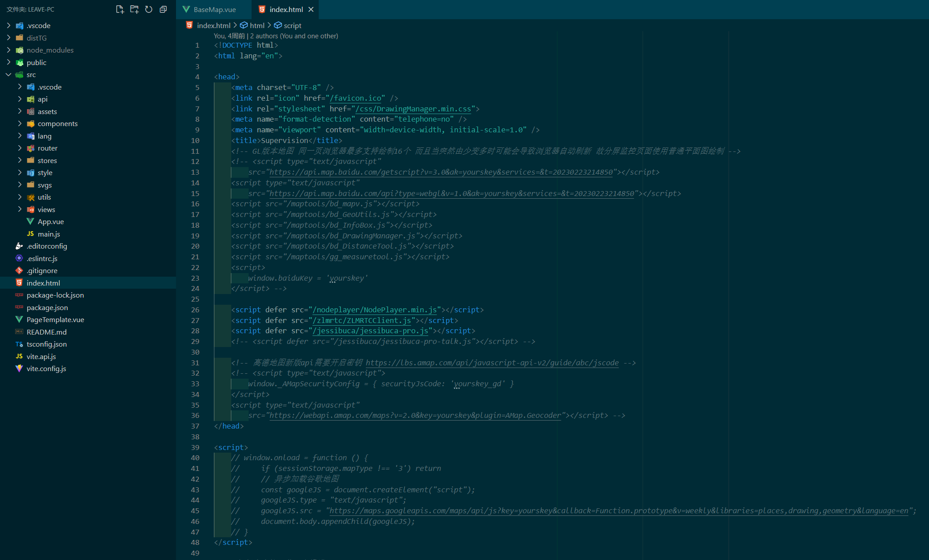Click the script breadcrumb item
Screen dimensions: 929x560
coord(292,25)
